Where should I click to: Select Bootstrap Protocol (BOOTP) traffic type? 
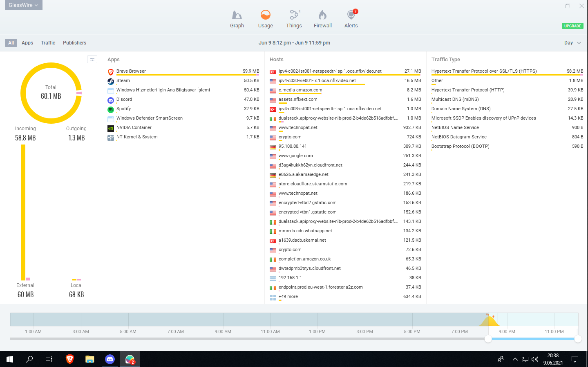click(x=507, y=147)
